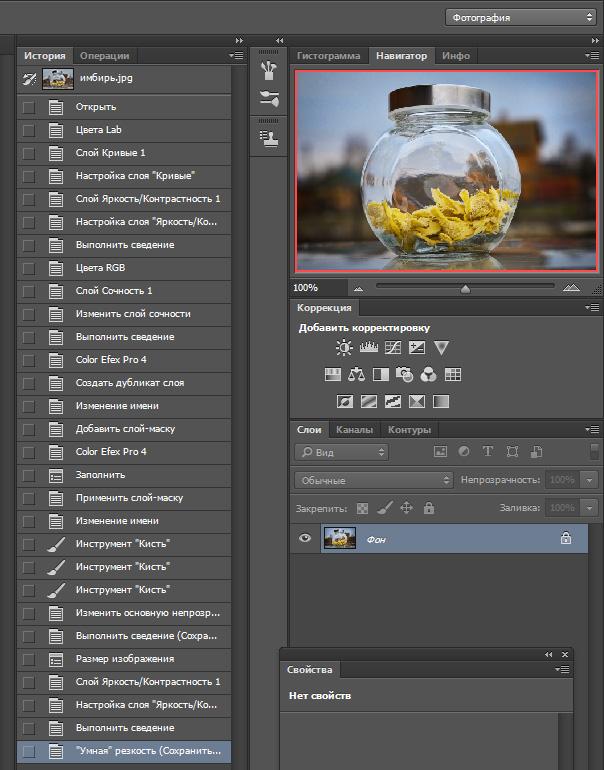Image resolution: width=604 pixels, height=770 pixels.
Task: Add a Channel Mixer adjustment
Action: point(428,375)
